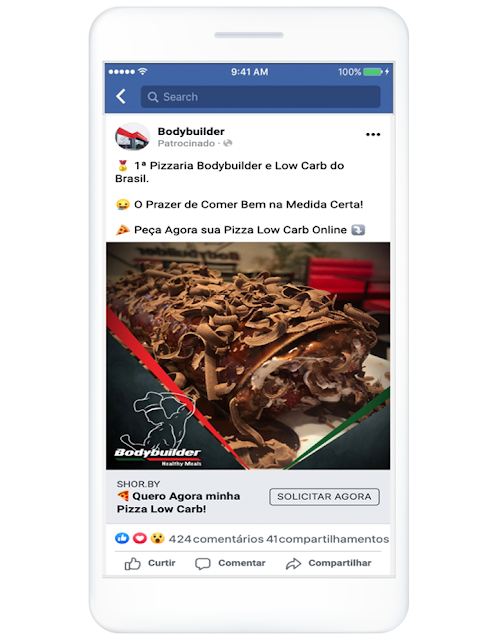Open the SHOR.BY link domain

[x=138, y=484]
